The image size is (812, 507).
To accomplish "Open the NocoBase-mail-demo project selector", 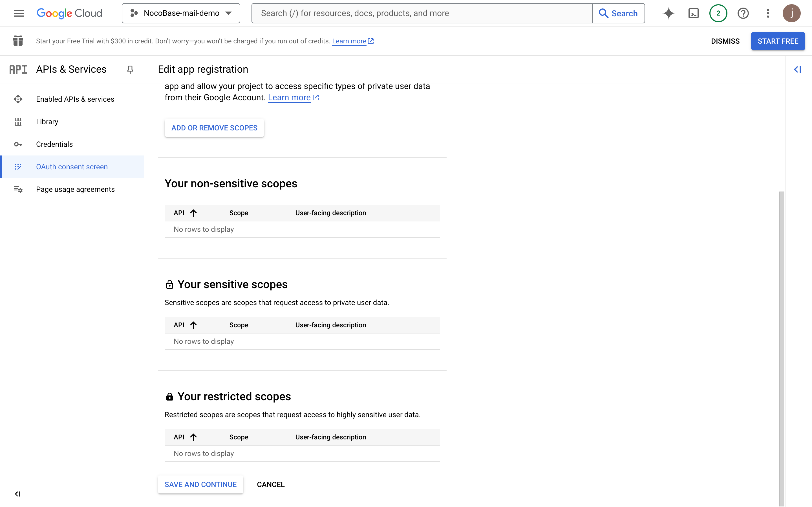I will (181, 13).
